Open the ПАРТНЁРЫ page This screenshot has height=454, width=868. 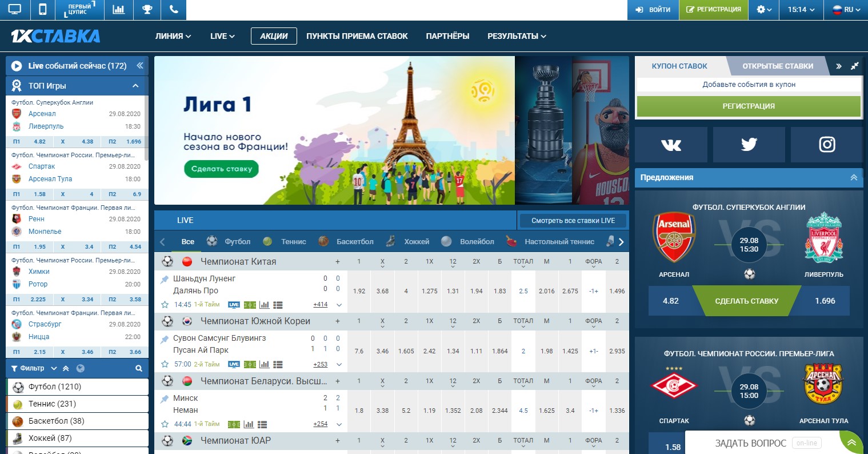447,36
